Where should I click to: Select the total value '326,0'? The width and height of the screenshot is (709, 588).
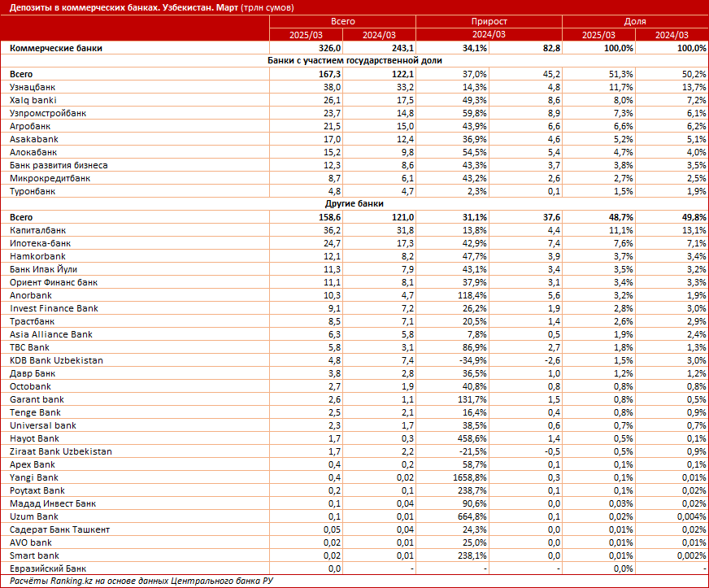coord(329,48)
